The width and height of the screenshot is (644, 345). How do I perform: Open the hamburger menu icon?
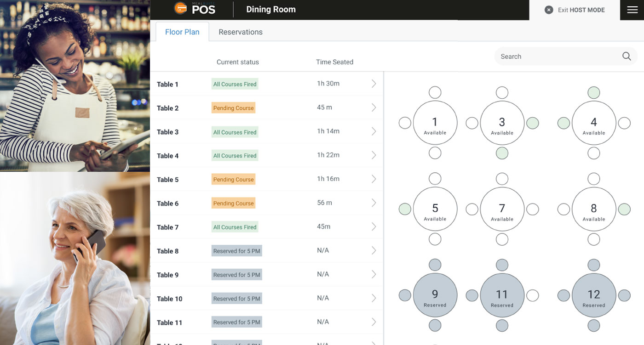click(x=632, y=10)
